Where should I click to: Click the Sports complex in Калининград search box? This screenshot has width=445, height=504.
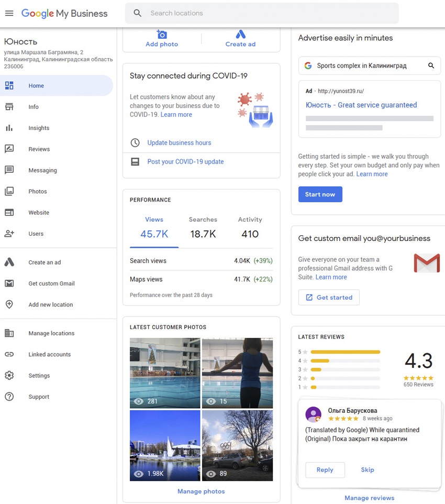(x=370, y=65)
